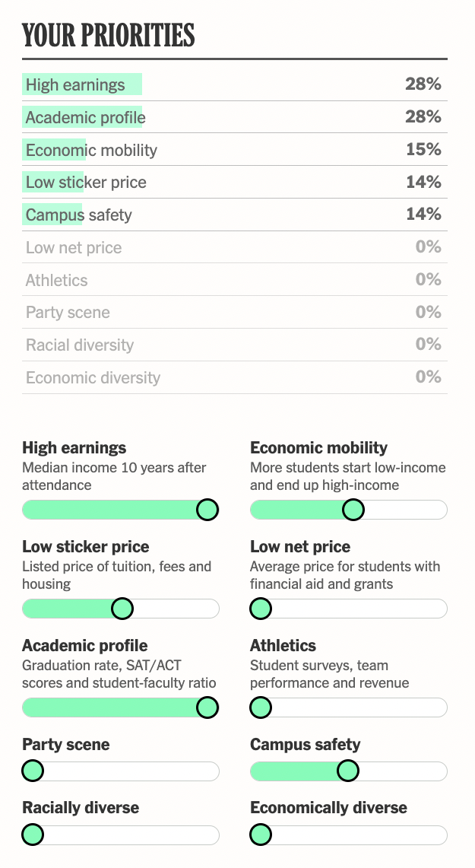The height and width of the screenshot is (868, 475).
Task: Click the Economically diverse slider handle
Action: [x=261, y=835]
